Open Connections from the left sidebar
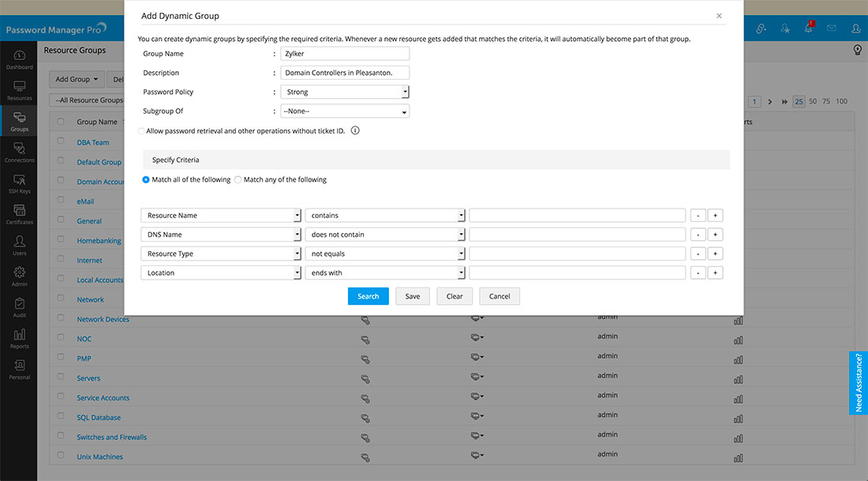The image size is (868, 481). click(x=19, y=152)
